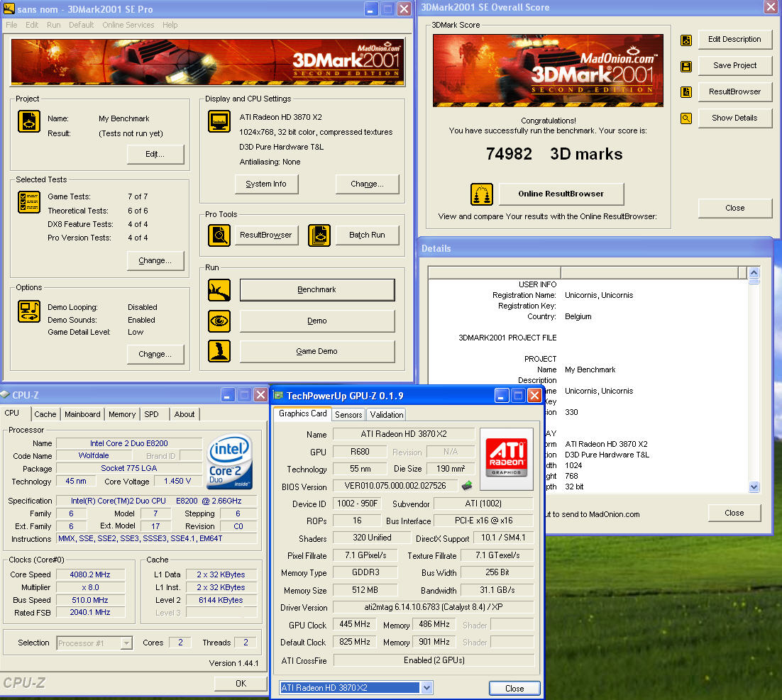The height and width of the screenshot is (700, 782).
Task: Click the Demo eye icon
Action: pos(219,321)
